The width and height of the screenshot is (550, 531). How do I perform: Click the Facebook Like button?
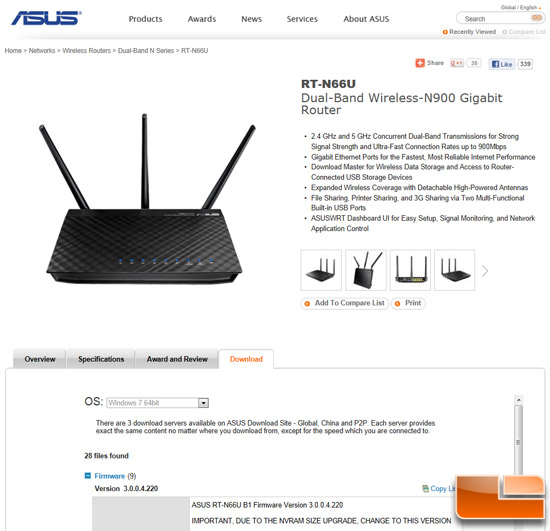(502, 64)
